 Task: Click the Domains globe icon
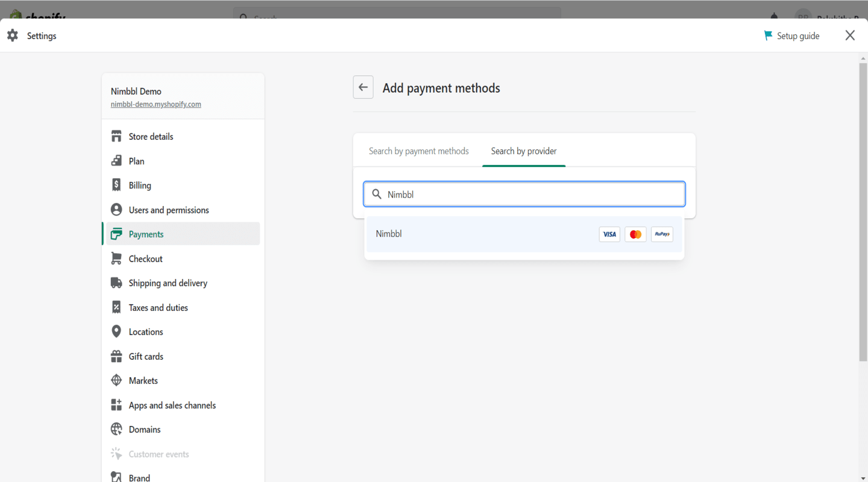pyautogui.click(x=116, y=429)
